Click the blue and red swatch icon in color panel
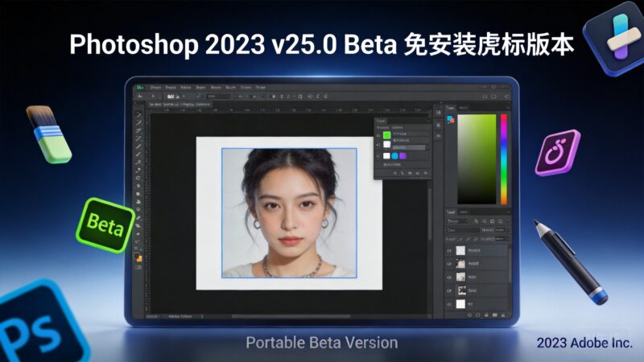 click(451, 119)
